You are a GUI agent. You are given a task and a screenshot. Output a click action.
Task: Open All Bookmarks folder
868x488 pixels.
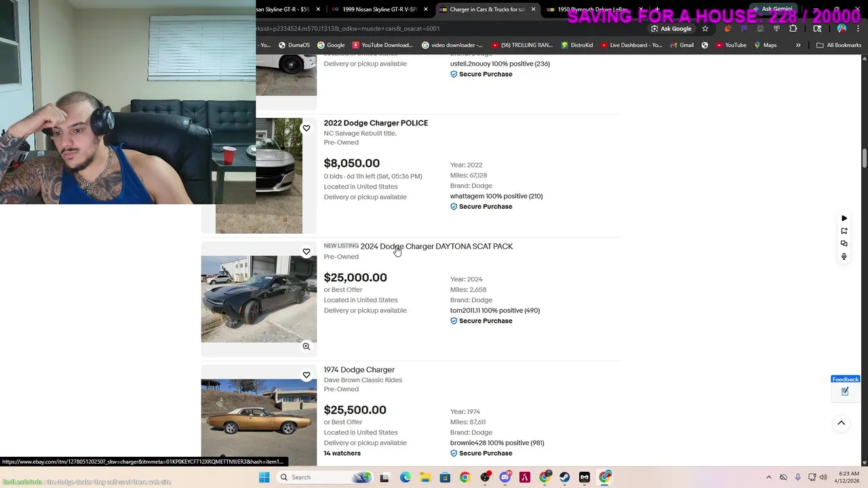click(839, 45)
